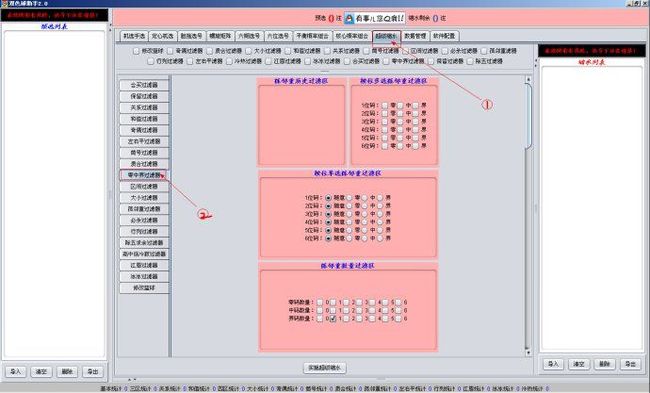Click 导入 in the left list panel

point(15,371)
